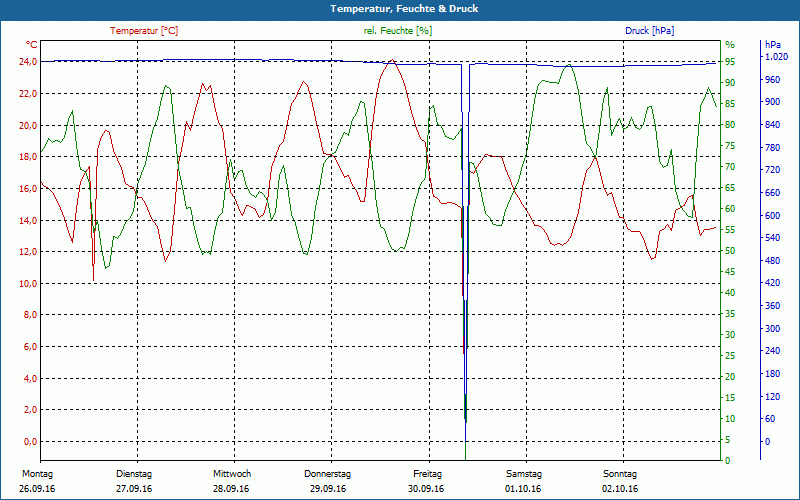
Task: Click the '360' pressure axis value
Action: tap(773, 306)
